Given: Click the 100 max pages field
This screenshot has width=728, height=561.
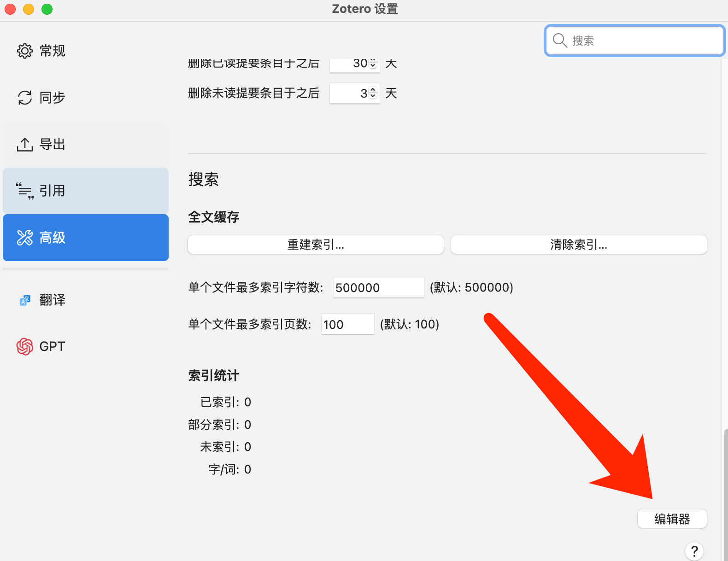Looking at the screenshot, I should point(347,324).
